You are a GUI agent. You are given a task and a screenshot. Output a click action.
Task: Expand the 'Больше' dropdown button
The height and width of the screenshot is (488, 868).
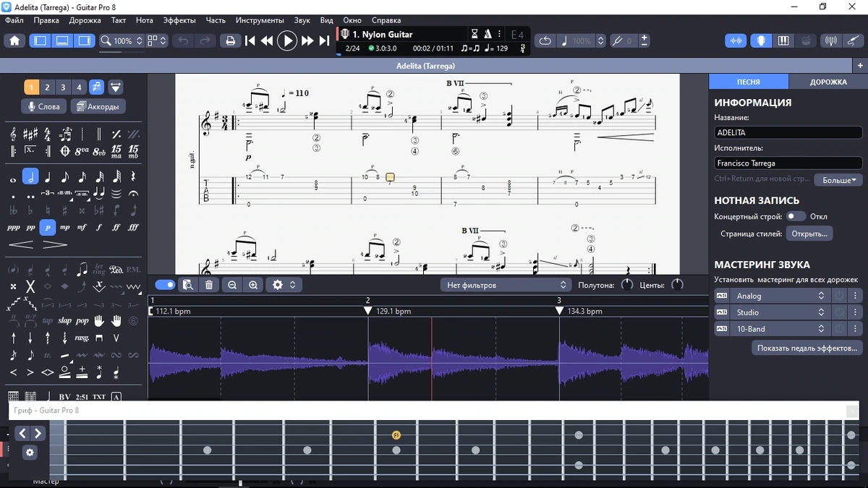tap(838, 180)
